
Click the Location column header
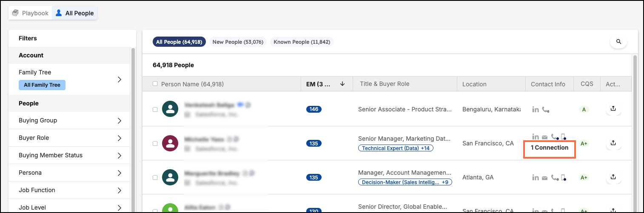474,84
